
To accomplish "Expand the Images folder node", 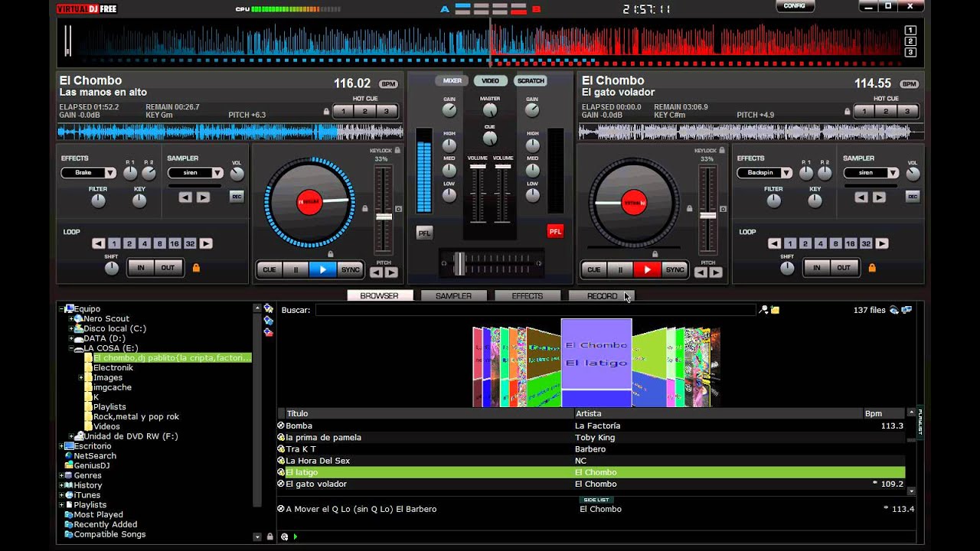I will click(81, 377).
